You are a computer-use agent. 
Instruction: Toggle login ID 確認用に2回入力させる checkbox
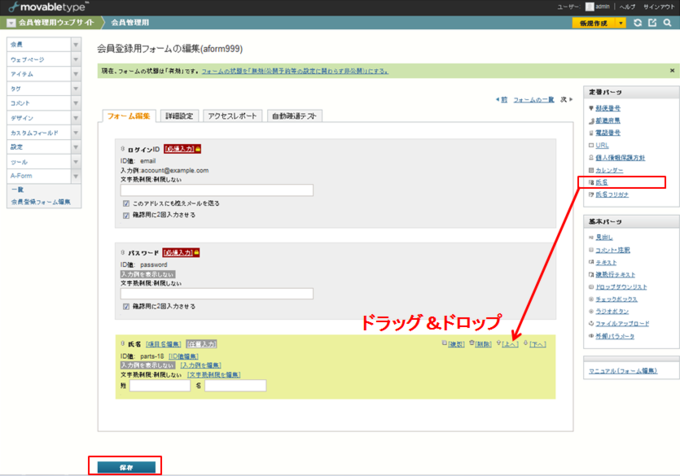pyautogui.click(x=125, y=214)
